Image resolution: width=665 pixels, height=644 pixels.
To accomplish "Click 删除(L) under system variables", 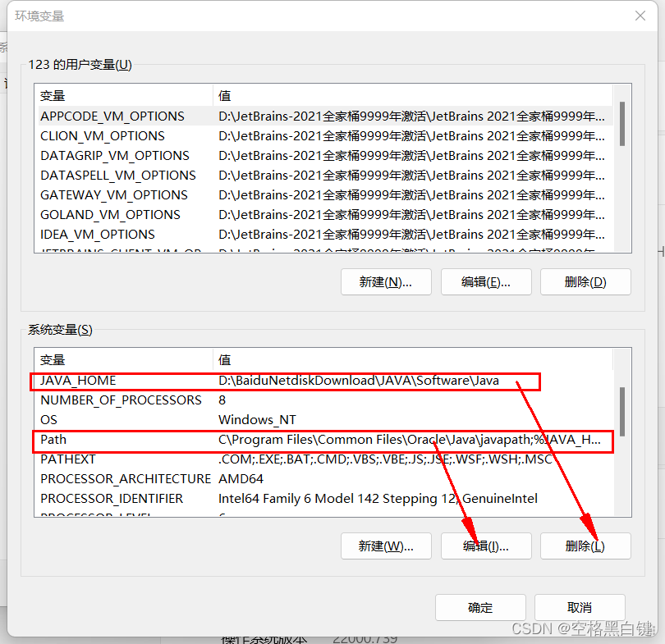I will 585,546.
